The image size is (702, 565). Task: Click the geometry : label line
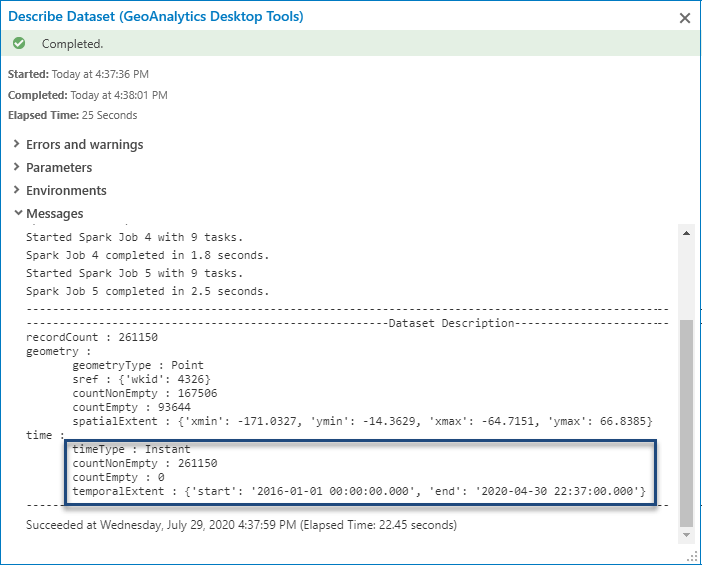coord(59,351)
